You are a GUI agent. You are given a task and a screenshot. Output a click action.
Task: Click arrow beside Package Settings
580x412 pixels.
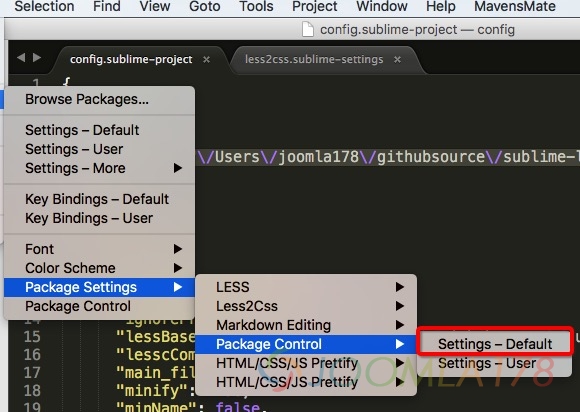178,287
